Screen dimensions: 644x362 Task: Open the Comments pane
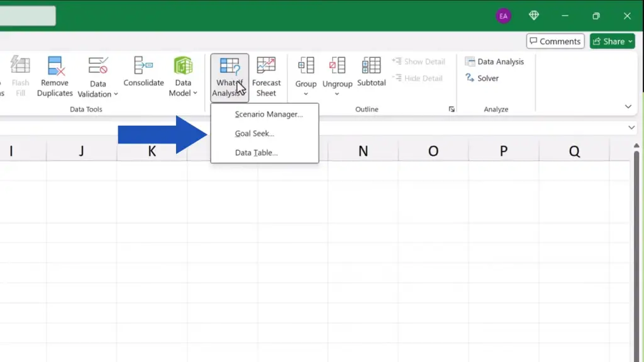pyautogui.click(x=555, y=41)
